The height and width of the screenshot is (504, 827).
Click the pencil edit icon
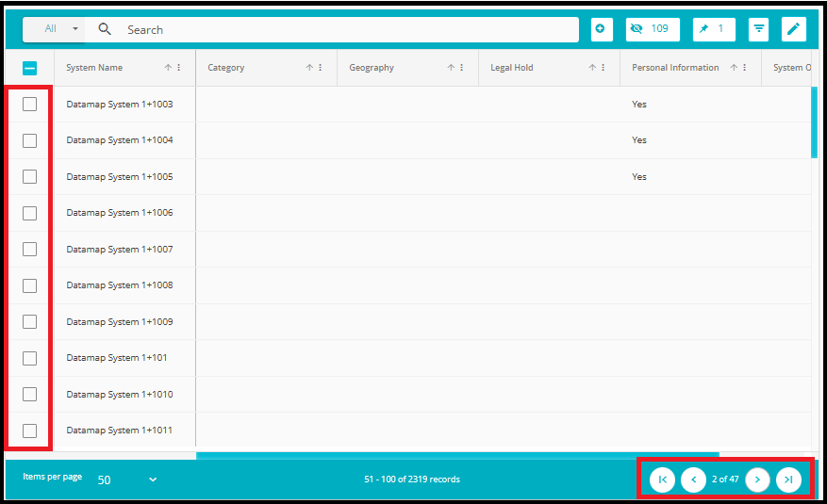(x=793, y=29)
